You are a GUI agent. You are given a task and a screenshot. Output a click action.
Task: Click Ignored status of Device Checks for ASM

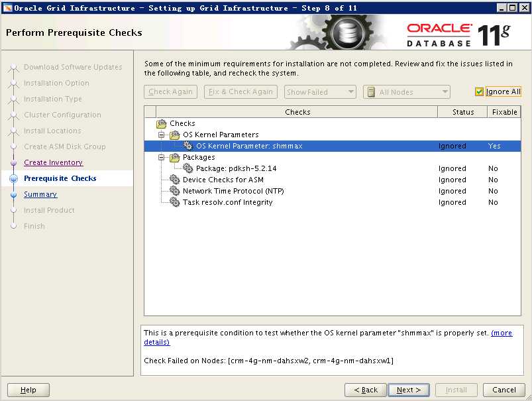click(x=452, y=180)
